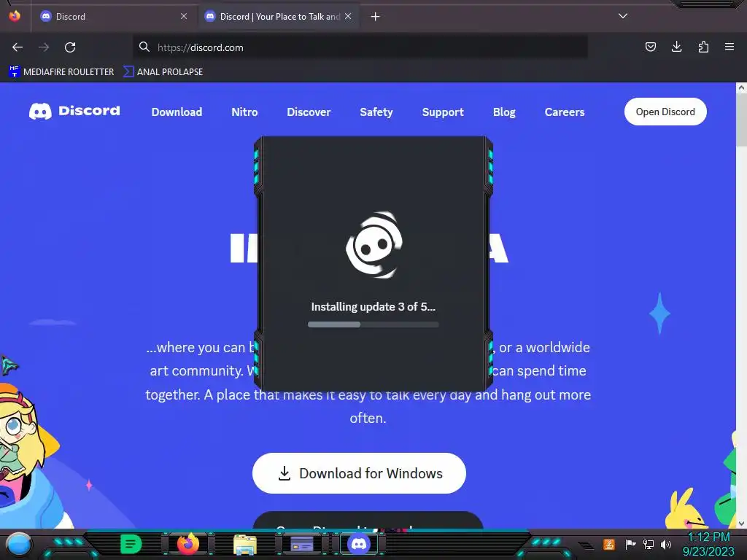This screenshot has width=747, height=560.
Task: Open the Start orb button
Action: point(19,544)
